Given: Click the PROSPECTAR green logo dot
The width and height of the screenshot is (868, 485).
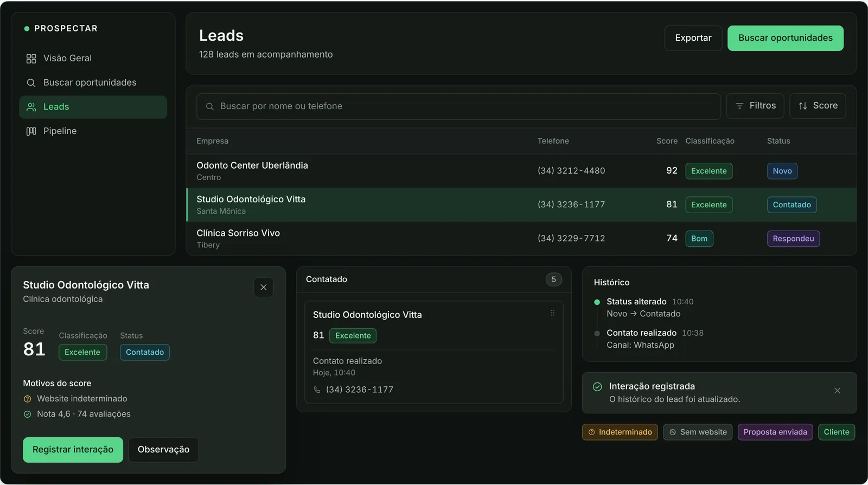Looking at the screenshot, I should (x=27, y=29).
